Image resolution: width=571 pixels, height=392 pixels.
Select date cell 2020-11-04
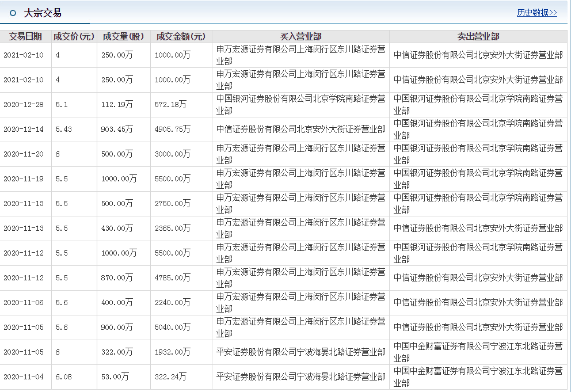[x=24, y=377]
